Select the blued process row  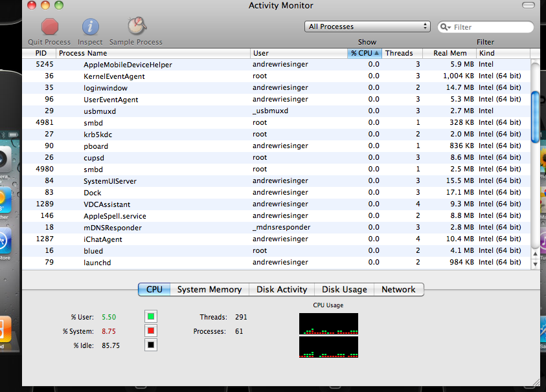276,251
